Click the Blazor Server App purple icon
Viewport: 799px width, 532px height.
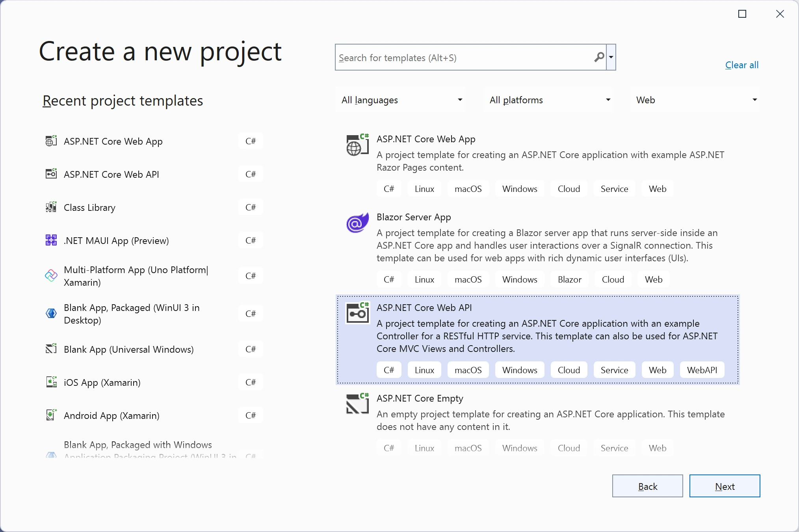pyautogui.click(x=357, y=223)
